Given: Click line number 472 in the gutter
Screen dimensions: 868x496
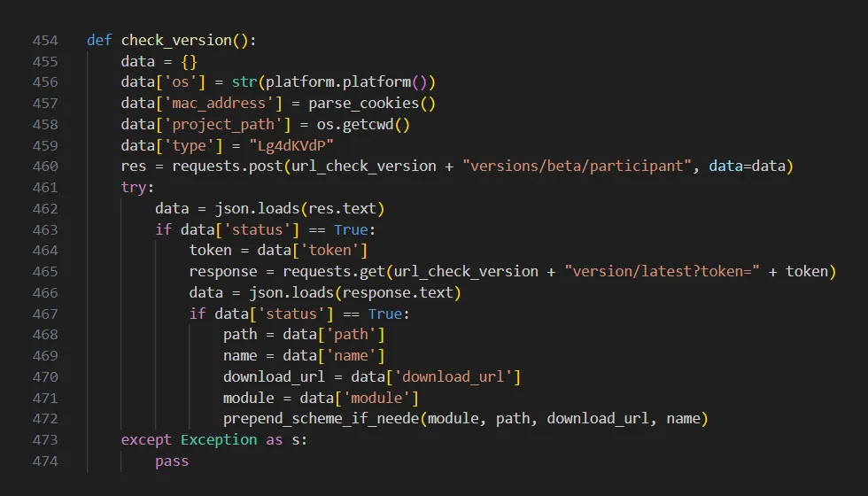Looking at the screenshot, I should 45,419.
